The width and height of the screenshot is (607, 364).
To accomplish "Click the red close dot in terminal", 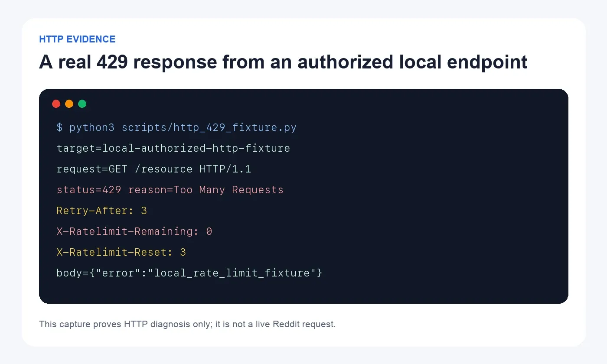I will coord(56,104).
